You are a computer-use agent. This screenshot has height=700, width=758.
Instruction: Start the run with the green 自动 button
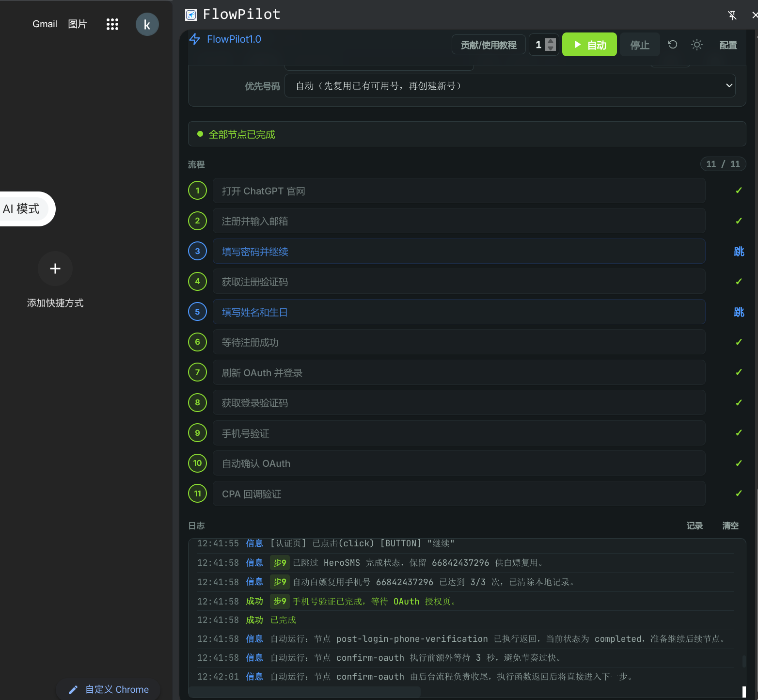click(x=589, y=45)
